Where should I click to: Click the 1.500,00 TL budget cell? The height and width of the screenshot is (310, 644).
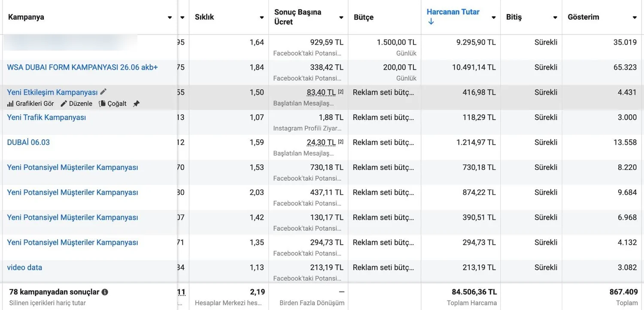tap(397, 42)
